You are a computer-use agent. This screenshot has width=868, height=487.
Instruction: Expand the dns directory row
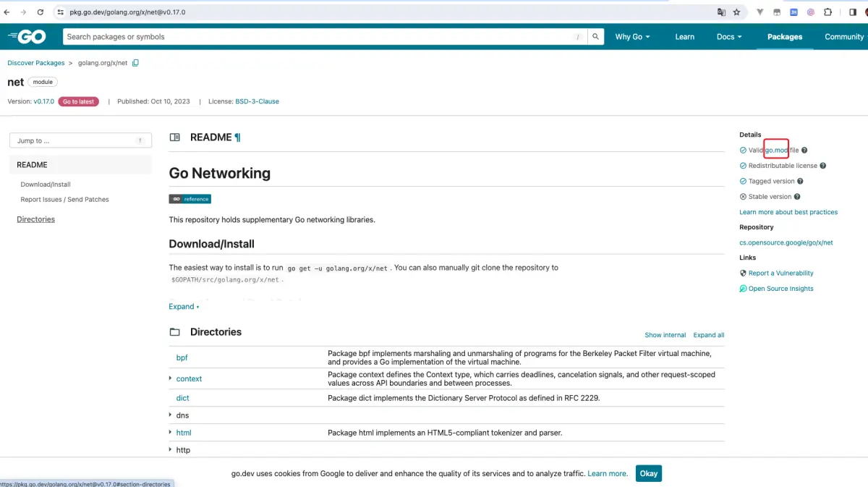(171, 415)
